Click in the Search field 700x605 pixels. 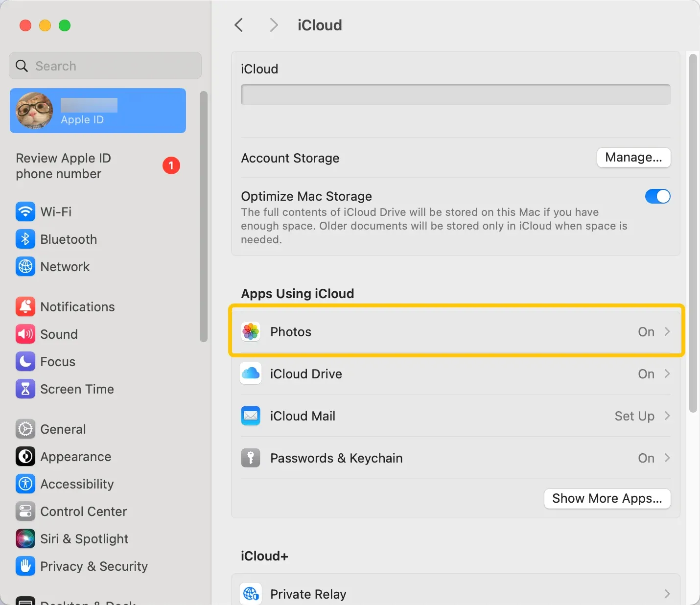(105, 66)
